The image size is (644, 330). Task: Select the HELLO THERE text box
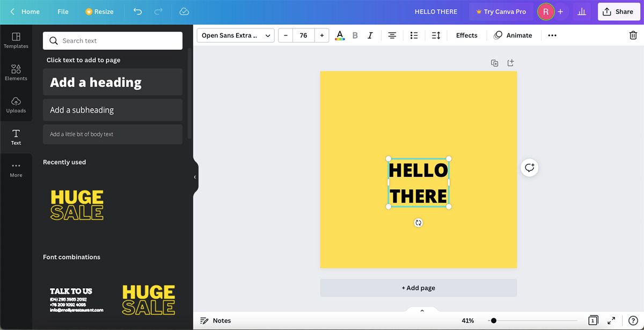(x=419, y=183)
